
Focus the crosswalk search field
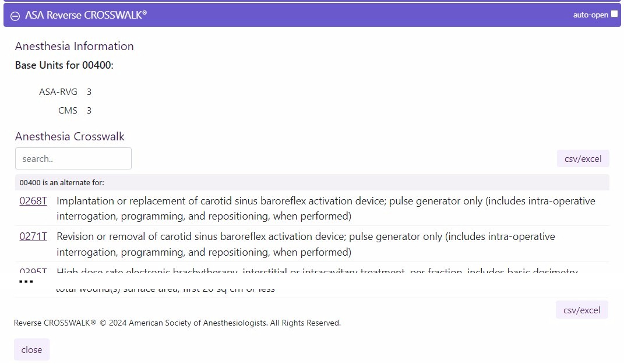pyautogui.click(x=73, y=158)
